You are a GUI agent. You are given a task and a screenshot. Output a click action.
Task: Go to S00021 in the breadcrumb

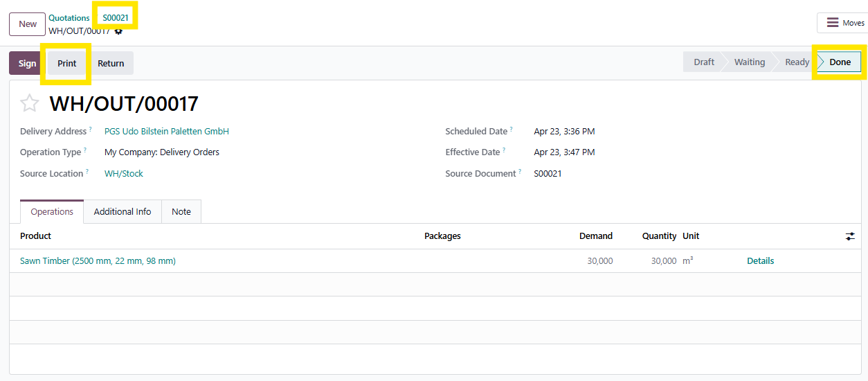tap(116, 18)
